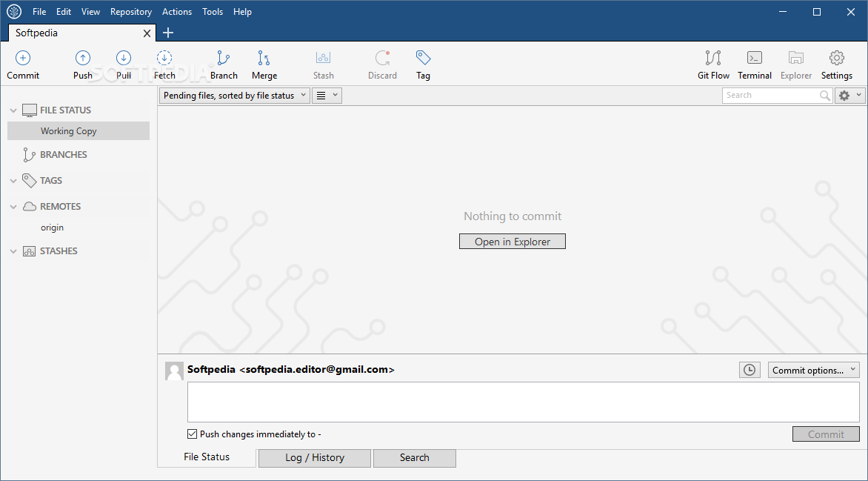Launch Terminal from the toolbar
868x481 pixels.
pyautogui.click(x=755, y=58)
